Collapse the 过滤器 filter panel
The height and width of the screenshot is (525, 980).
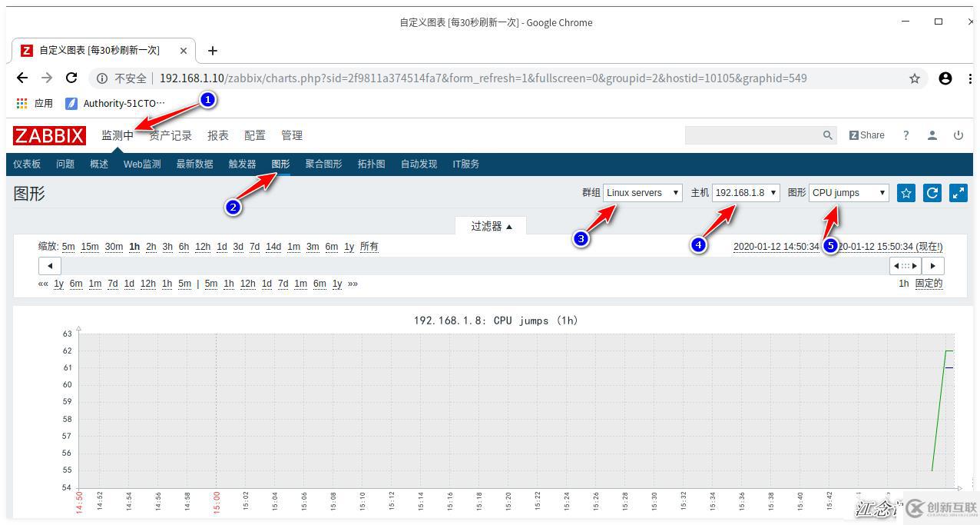pyautogui.click(x=492, y=226)
